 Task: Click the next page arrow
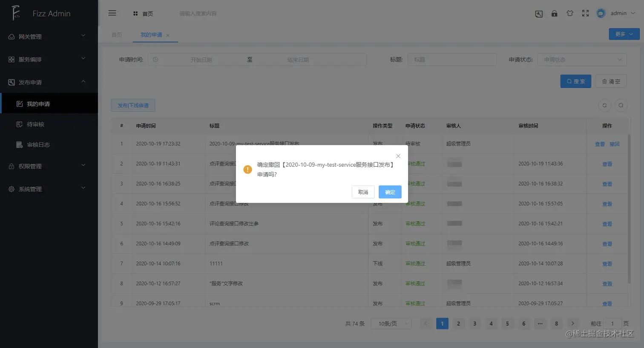[x=573, y=324]
